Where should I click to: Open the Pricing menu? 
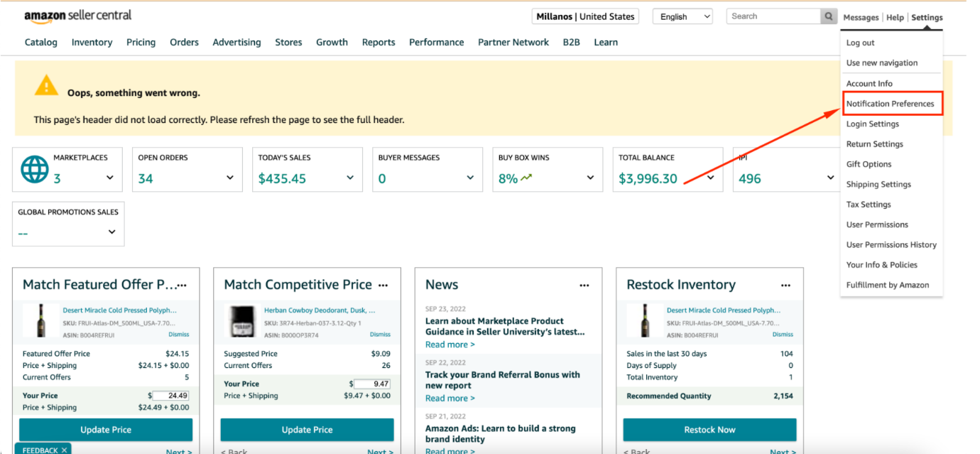(141, 42)
